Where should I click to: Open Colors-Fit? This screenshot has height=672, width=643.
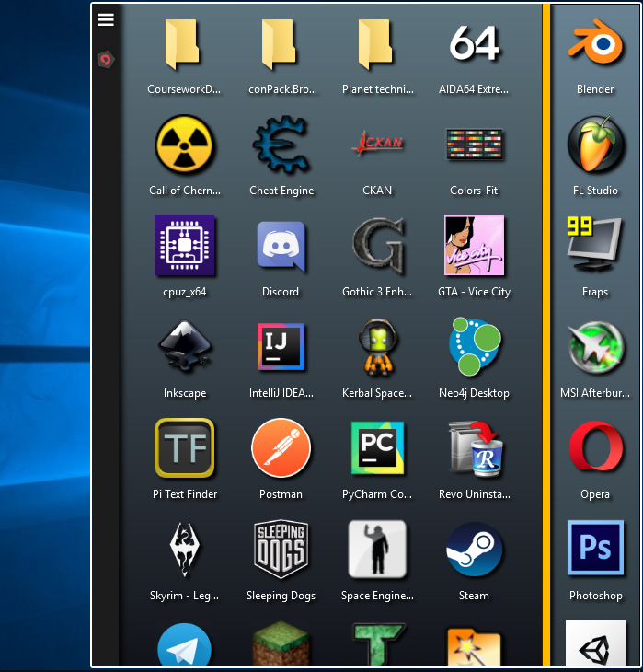(x=474, y=145)
